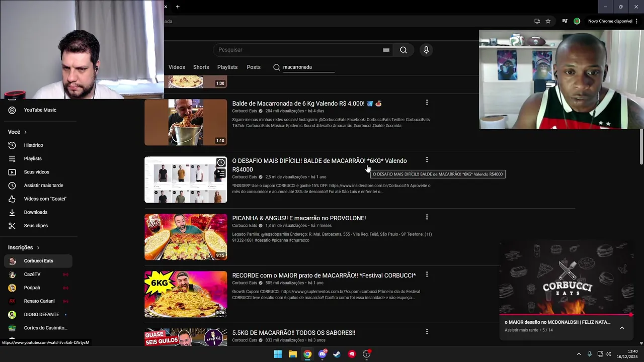Click the Downloads arrow icon
Image resolution: width=644 pixels, height=362 pixels.
click(x=12, y=212)
